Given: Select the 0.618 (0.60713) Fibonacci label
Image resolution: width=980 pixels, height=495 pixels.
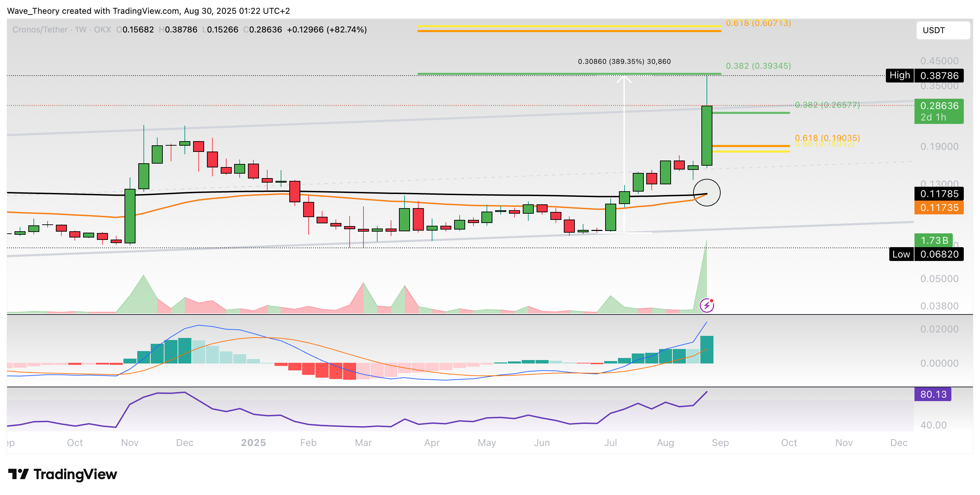Looking at the screenshot, I should tap(758, 23).
